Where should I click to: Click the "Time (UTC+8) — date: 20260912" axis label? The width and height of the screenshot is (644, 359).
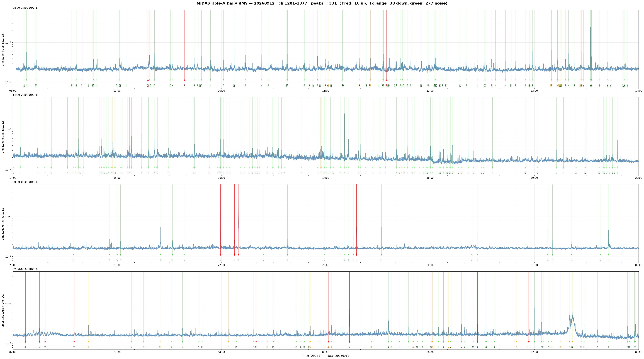[326, 356]
